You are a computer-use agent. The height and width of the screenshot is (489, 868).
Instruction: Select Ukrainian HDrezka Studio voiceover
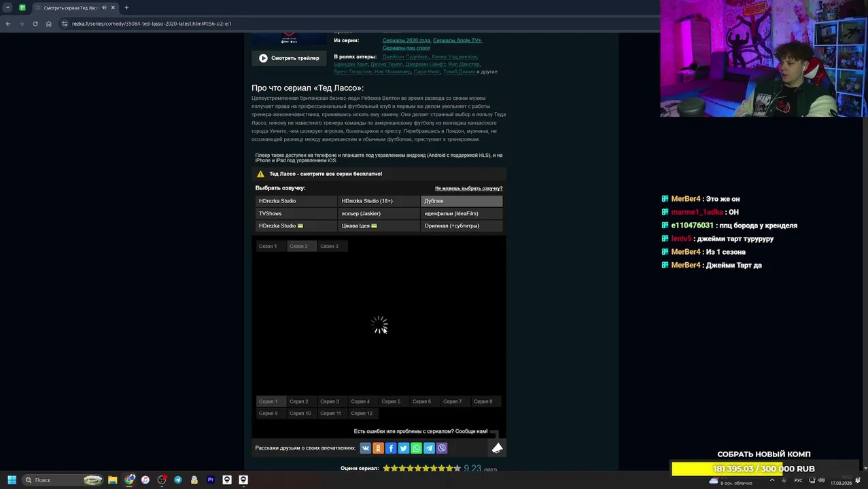tap(296, 225)
